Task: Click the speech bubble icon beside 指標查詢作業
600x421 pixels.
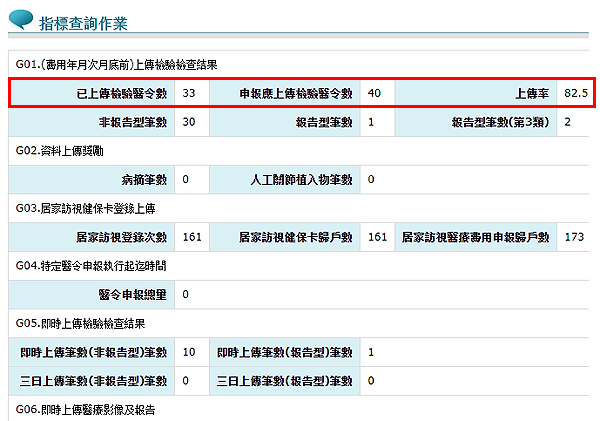Action: (x=20, y=20)
